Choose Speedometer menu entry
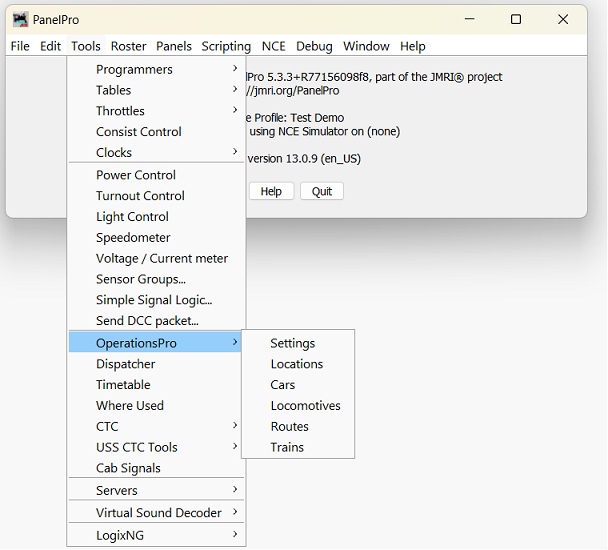 [x=133, y=238]
